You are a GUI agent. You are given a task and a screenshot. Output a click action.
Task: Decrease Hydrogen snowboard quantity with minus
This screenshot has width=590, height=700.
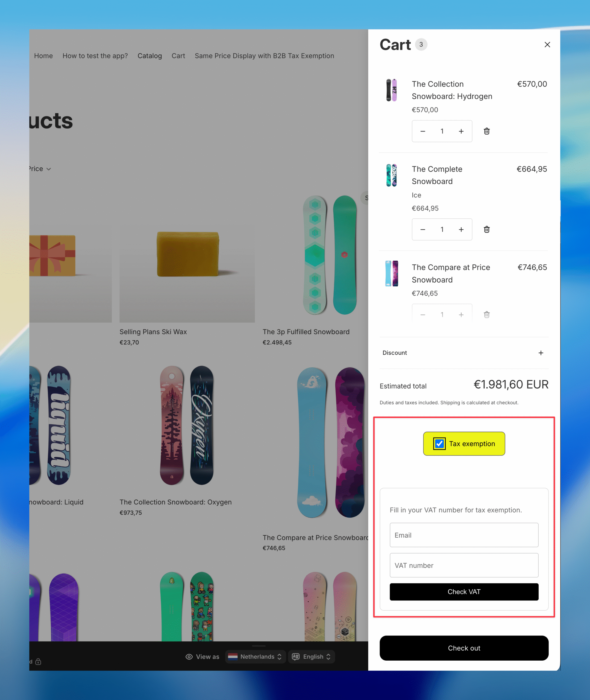(x=423, y=131)
